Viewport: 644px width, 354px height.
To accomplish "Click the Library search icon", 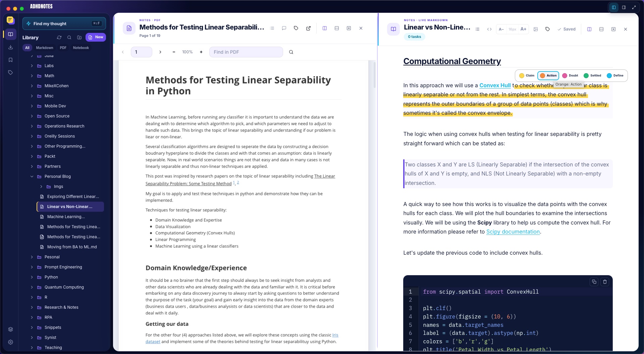I will tap(69, 37).
